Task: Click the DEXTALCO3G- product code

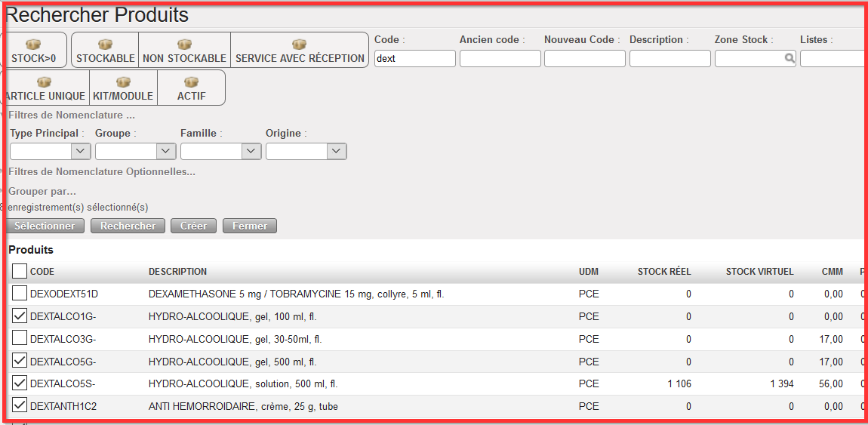Action: tap(63, 339)
